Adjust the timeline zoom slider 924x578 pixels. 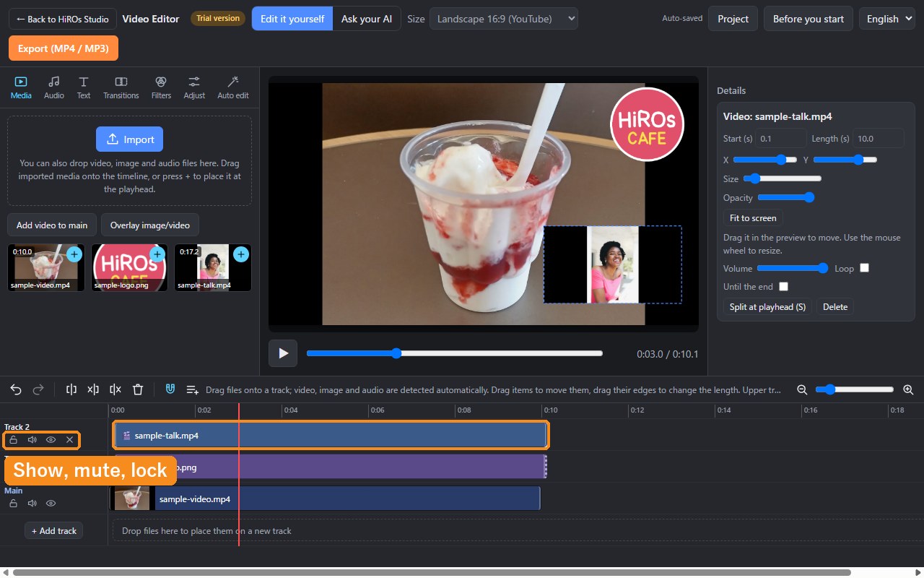[x=855, y=389]
